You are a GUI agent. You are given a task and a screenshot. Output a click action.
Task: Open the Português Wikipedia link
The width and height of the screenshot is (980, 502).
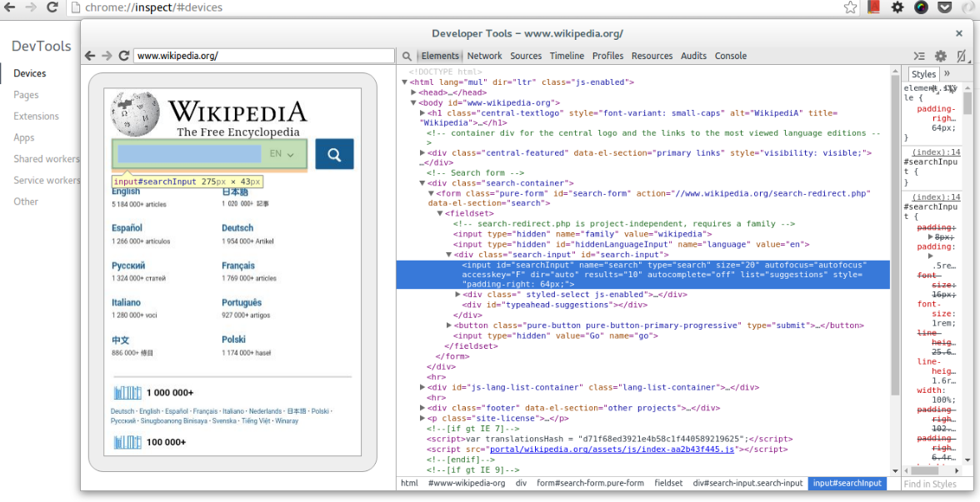(x=242, y=302)
